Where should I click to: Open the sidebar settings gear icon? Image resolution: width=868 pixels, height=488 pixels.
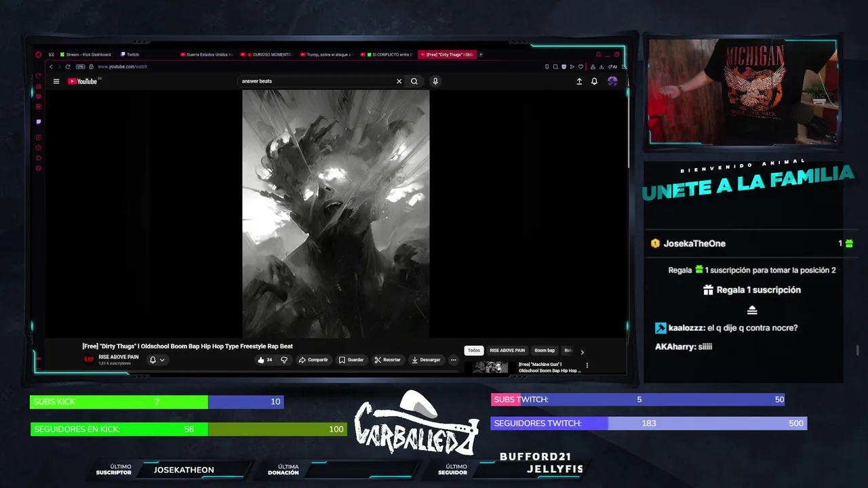click(39, 168)
